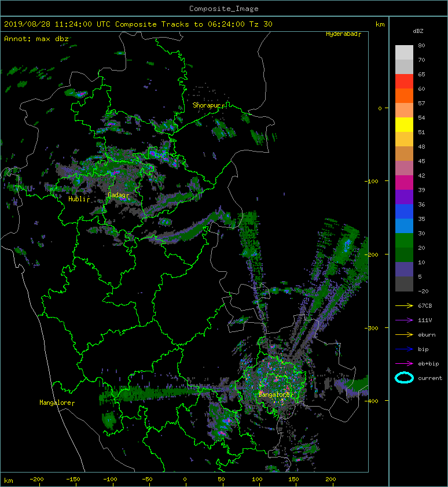Click the cyan 'current' ellipse legend icon
Image resolution: width=448 pixels, height=487 pixels.
click(404, 378)
